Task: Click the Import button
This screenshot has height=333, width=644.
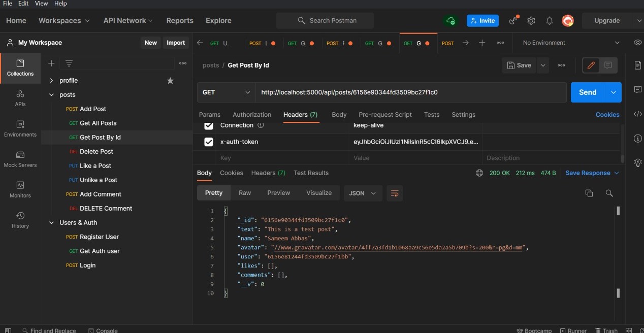Action: coord(176,43)
